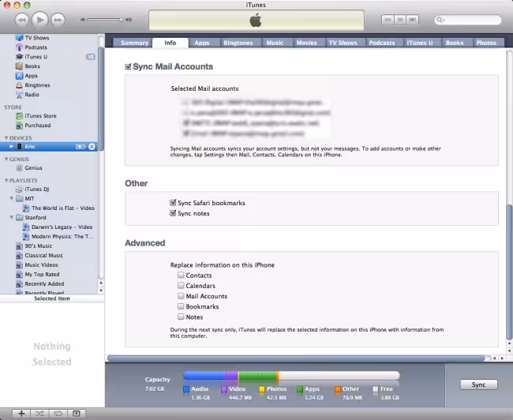Select Genius in sidebar
Image resolution: width=513 pixels, height=420 pixels.
tap(33, 168)
